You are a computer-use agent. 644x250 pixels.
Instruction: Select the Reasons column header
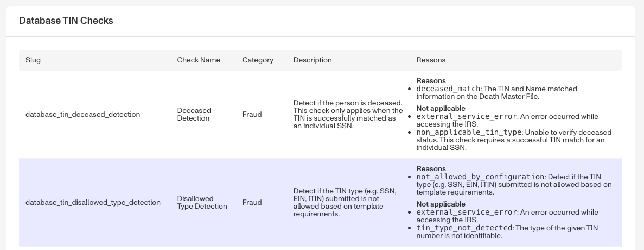tap(430, 60)
